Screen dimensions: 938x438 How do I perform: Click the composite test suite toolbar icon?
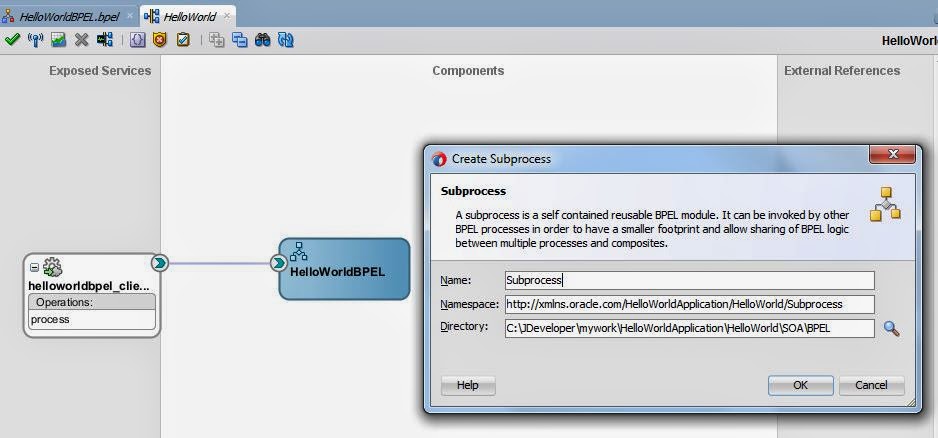coord(105,40)
